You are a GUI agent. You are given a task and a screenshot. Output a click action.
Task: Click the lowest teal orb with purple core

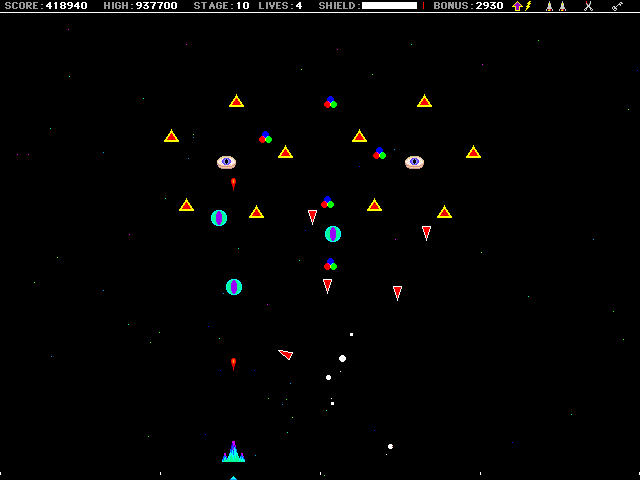234,287
